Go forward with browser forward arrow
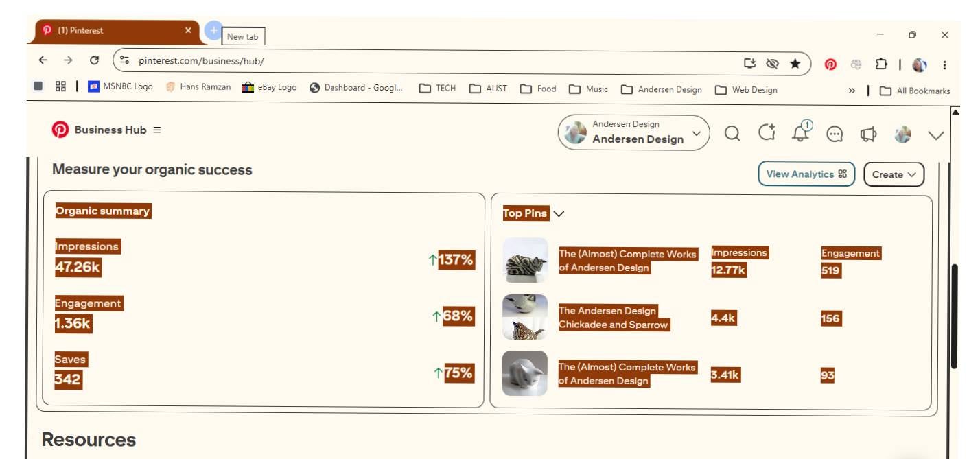The height and width of the screenshot is (459, 980). point(68,60)
